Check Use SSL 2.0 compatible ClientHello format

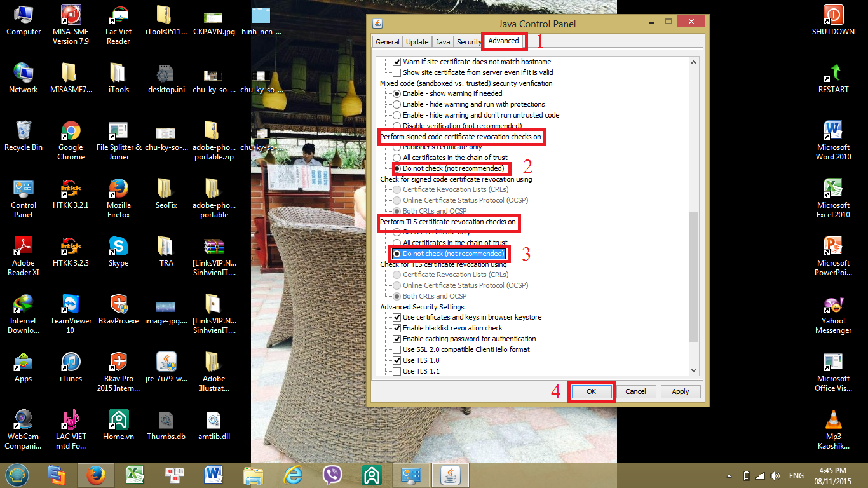click(x=397, y=349)
